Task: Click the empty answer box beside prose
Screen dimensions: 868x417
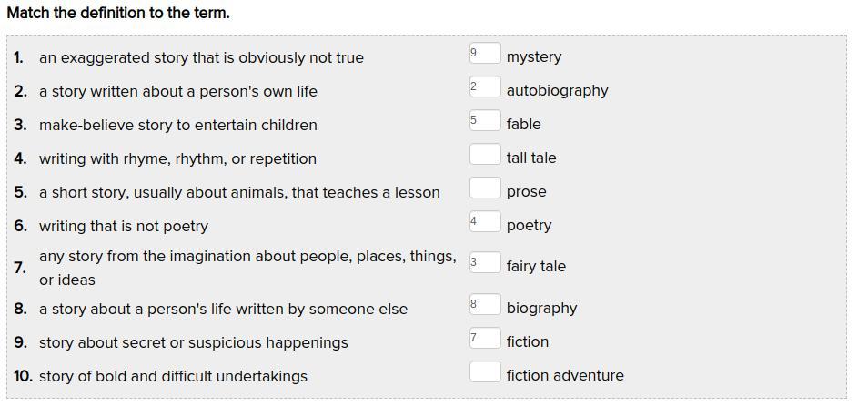Action: pos(485,188)
